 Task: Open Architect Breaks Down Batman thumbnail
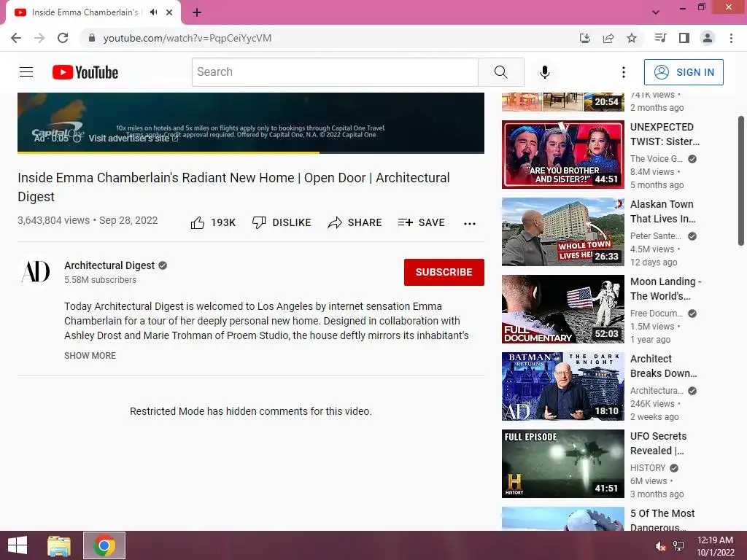(x=562, y=386)
